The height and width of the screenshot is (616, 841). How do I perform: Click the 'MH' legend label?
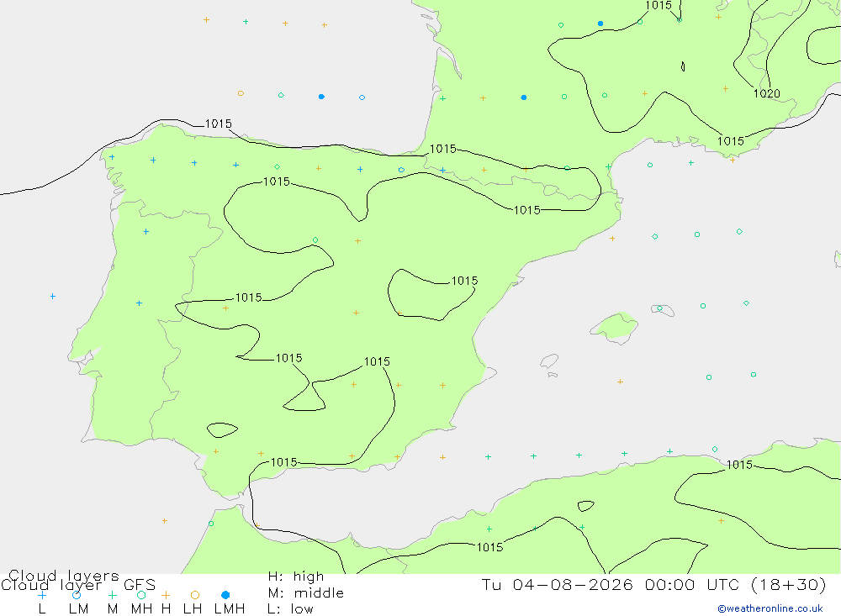pyautogui.click(x=141, y=609)
